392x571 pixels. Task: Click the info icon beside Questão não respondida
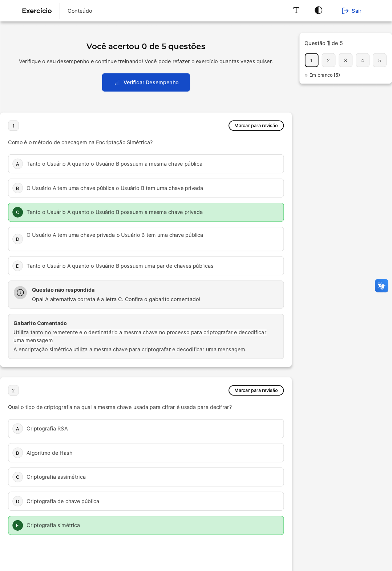pyautogui.click(x=20, y=292)
